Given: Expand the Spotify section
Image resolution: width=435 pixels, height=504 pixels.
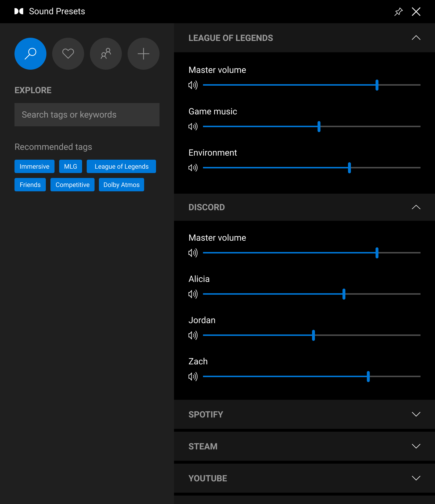Looking at the screenshot, I should click(416, 414).
